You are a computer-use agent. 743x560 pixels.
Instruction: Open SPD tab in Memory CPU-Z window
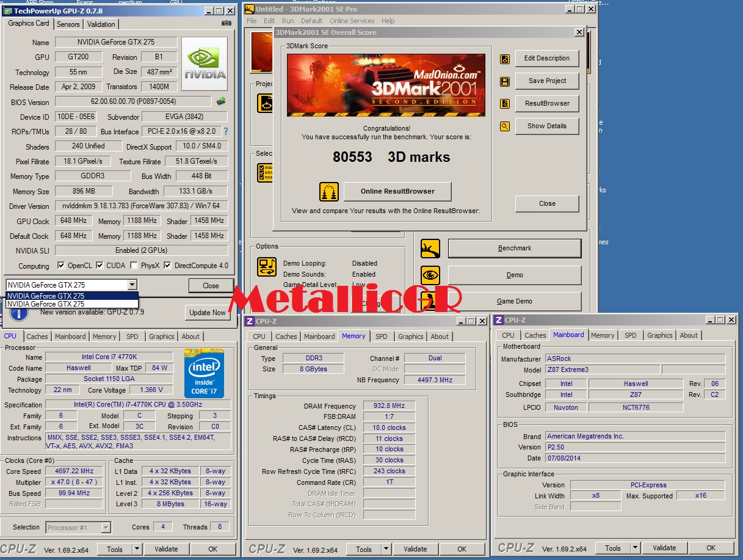[382, 336]
